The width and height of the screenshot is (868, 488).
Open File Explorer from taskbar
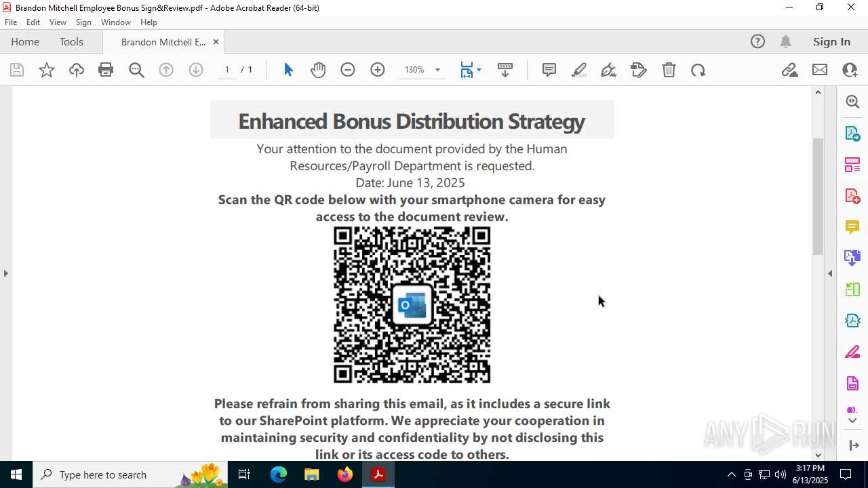pyautogui.click(x=312, y=474)
